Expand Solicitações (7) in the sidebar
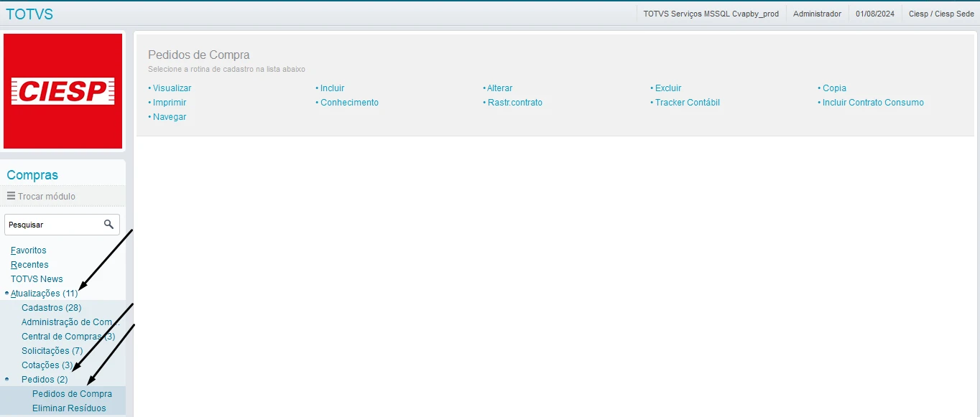Image resolution: width=980 pixels, height=417 pixels. (55, 351)
